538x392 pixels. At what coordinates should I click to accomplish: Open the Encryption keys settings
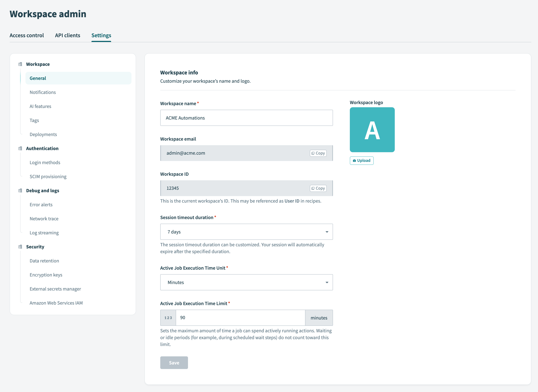46,275
